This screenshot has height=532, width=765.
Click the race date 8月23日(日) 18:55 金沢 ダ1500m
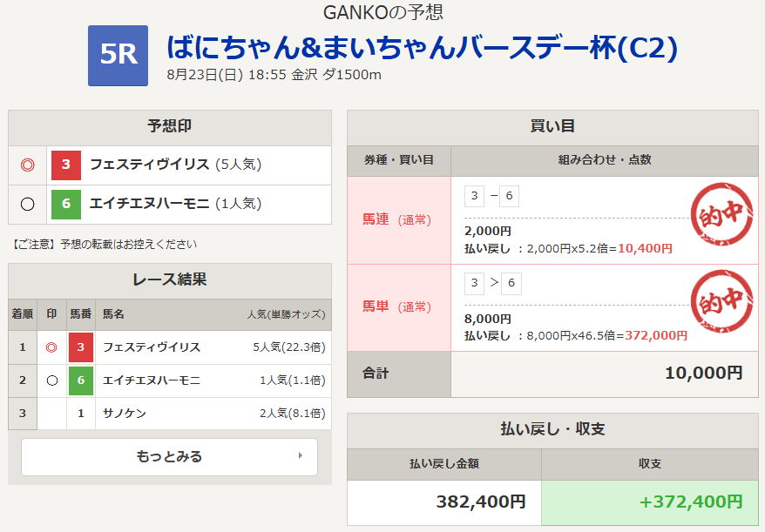point(274,75)
